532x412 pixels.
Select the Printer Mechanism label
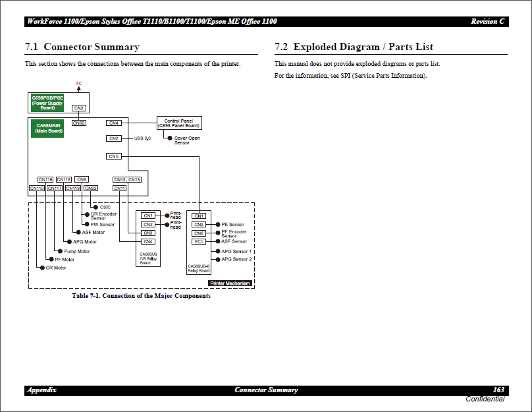point(230,283)
